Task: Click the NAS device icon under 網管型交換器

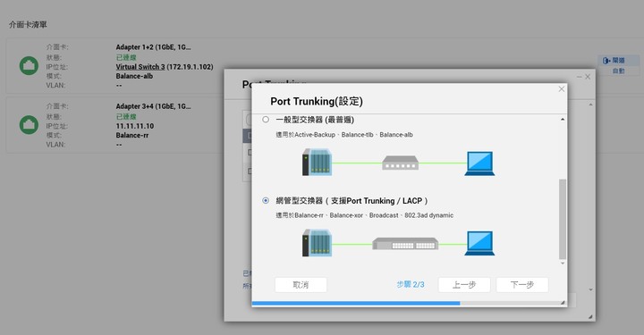Action: [x=317, y=243]
